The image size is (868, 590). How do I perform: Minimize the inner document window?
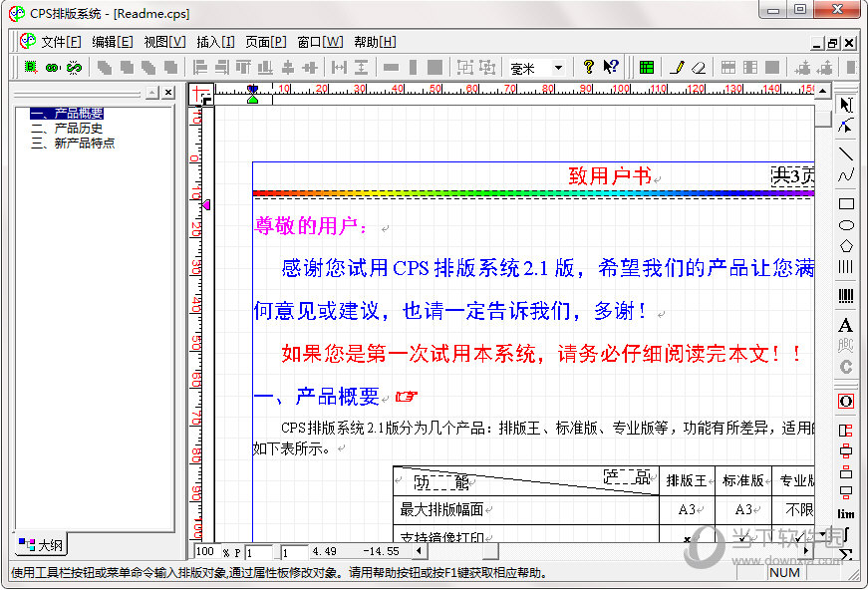(817, 43)
